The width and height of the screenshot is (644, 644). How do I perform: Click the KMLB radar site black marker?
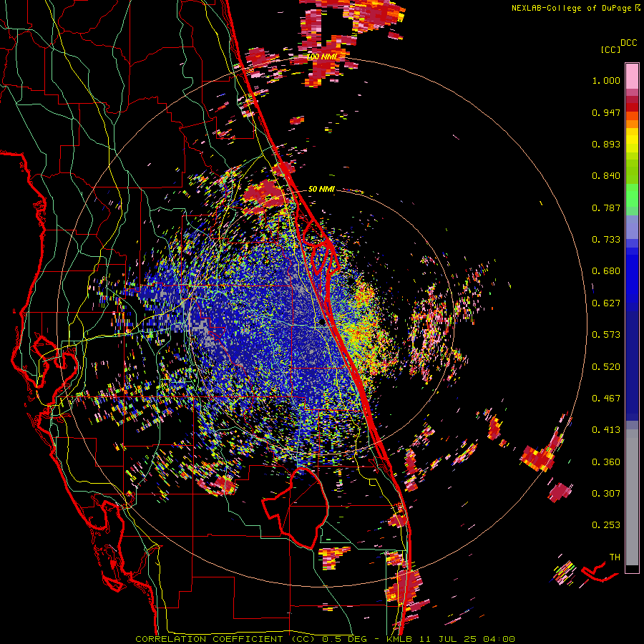tap(322, 323)
